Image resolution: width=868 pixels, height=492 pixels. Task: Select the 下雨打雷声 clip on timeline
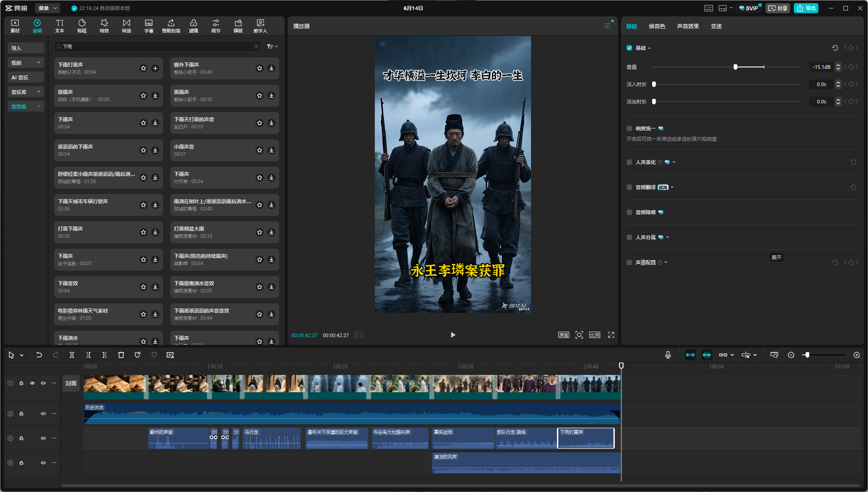[586, 438]
